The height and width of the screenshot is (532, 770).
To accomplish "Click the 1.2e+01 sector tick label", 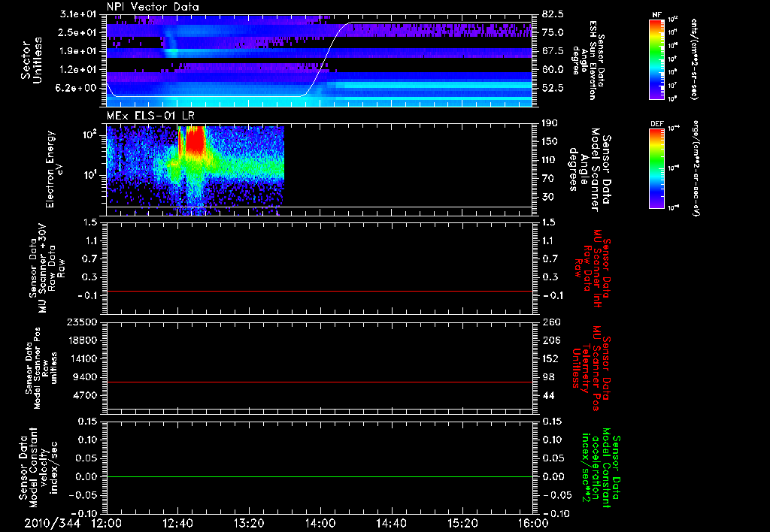I will tap(78, 70).
